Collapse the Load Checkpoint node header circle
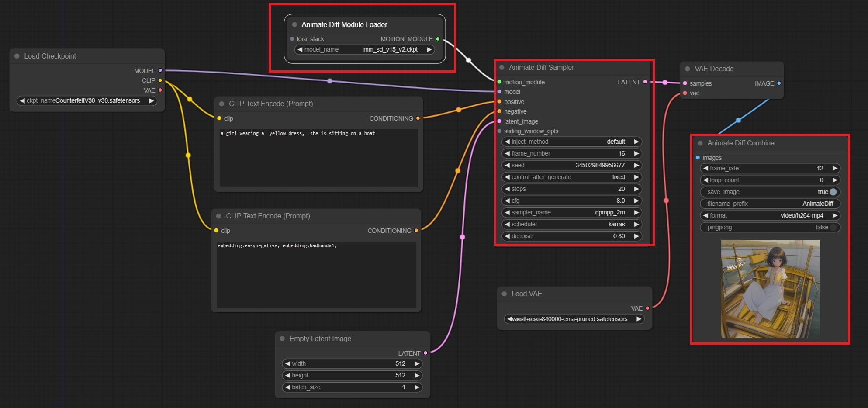Image resolution: width=868 pixels, height=408 pixels. [x=16, y=56]
